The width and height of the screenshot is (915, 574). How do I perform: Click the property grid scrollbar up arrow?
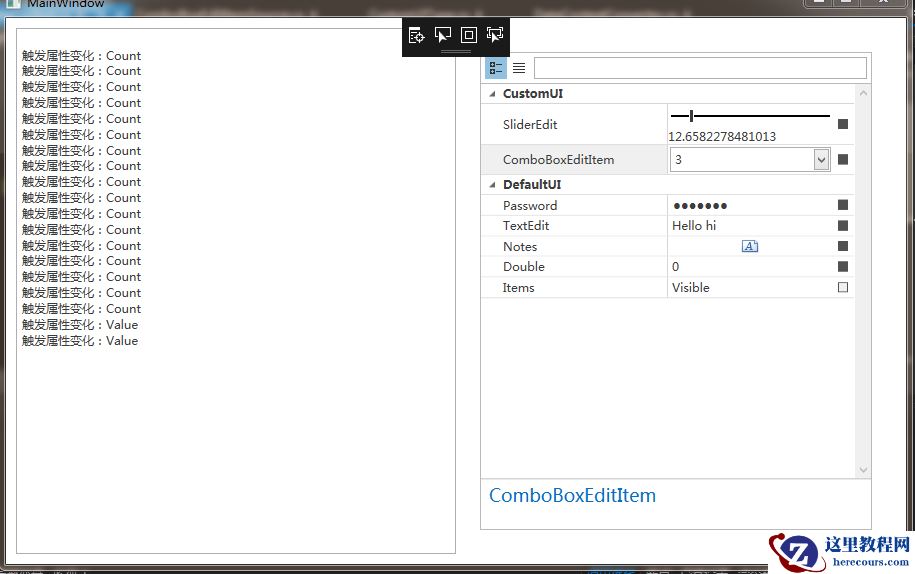[x=863, y=93]
